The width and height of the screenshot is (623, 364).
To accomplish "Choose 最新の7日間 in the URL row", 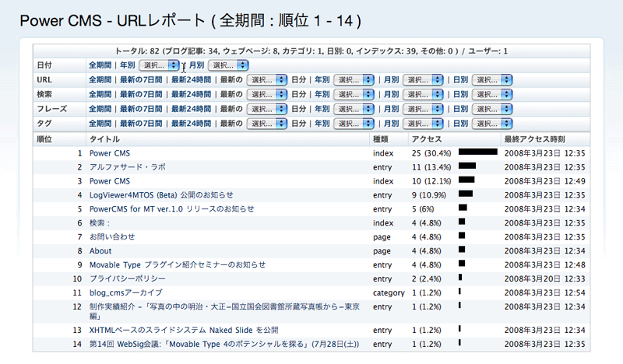I will click(141, 80).
